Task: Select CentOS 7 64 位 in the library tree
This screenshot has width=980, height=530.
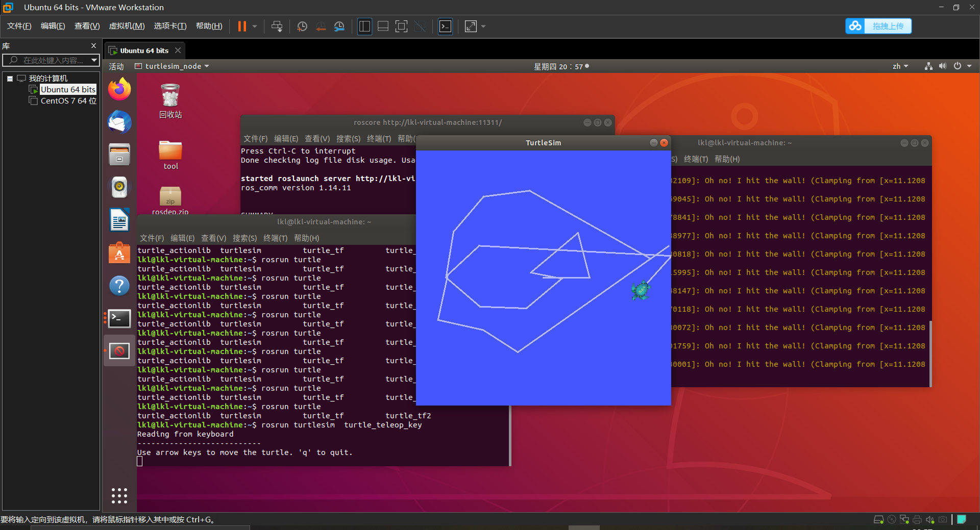Action: pos(68,101)
